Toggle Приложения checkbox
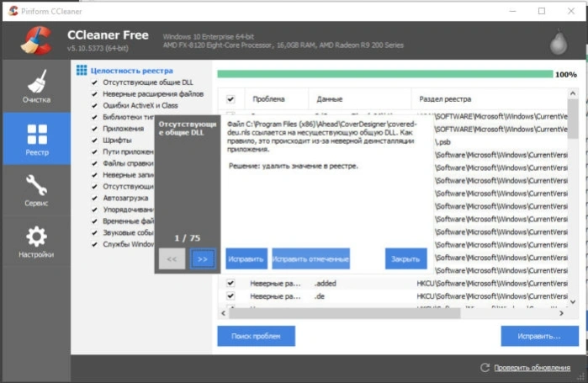This screenshot has width=588, height=383. [94, 129]
